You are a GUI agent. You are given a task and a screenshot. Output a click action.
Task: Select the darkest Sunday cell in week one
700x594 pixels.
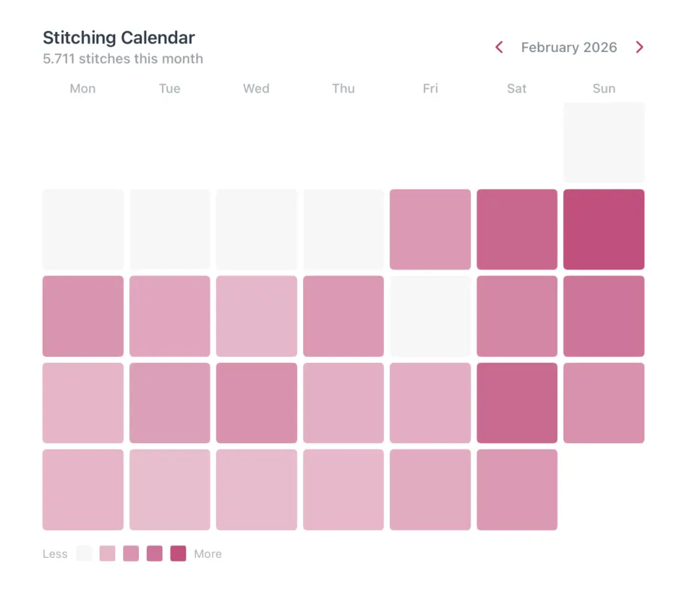pos(604,229)
